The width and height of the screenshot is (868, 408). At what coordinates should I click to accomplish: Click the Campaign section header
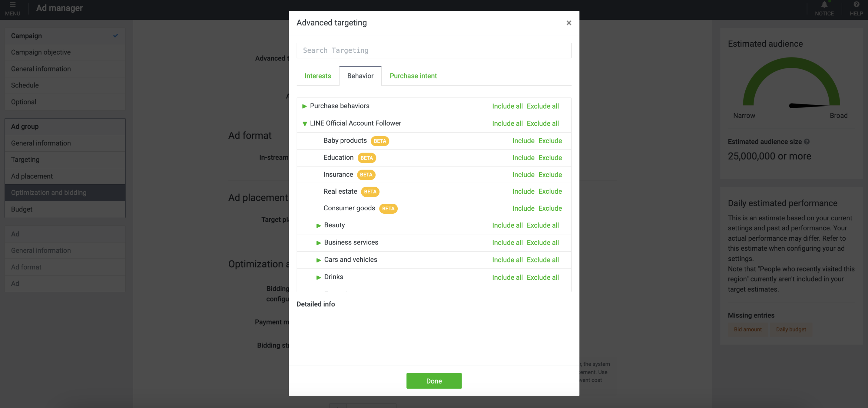click(x=65, y=36)
